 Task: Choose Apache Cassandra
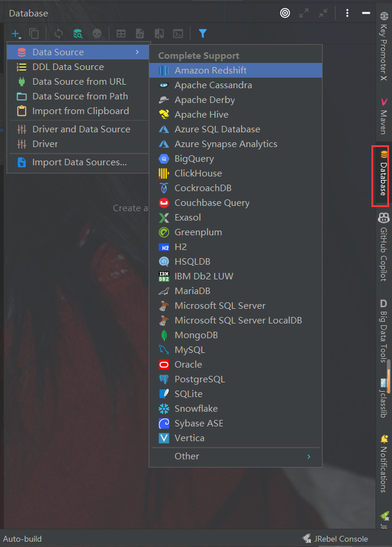tap(236, 85)
